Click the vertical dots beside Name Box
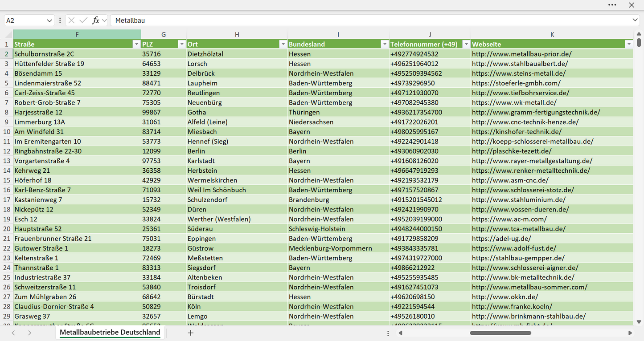The width and height of the screenshot is (644, 341). [60, 20]
